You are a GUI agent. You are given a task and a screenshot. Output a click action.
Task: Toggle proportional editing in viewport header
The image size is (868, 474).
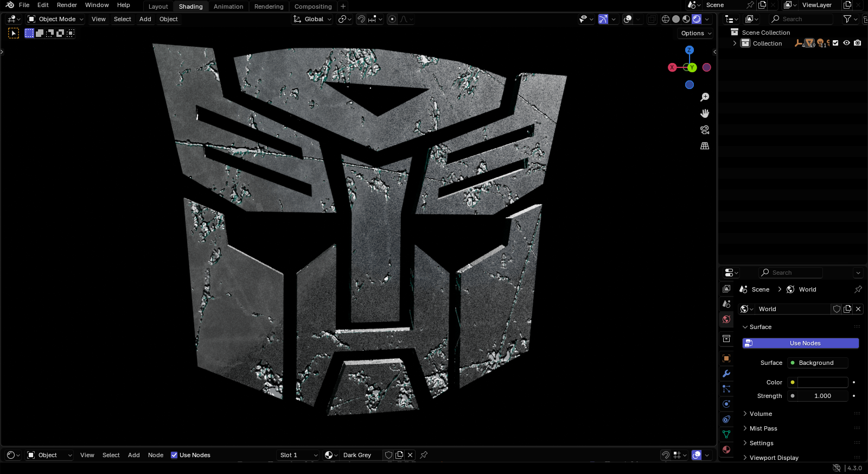click(x=392, y=19)
